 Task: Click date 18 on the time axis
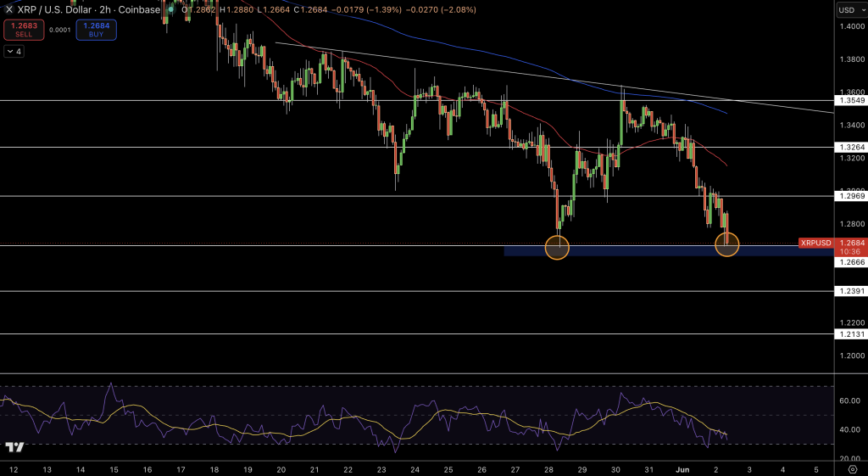coord(214,469)
